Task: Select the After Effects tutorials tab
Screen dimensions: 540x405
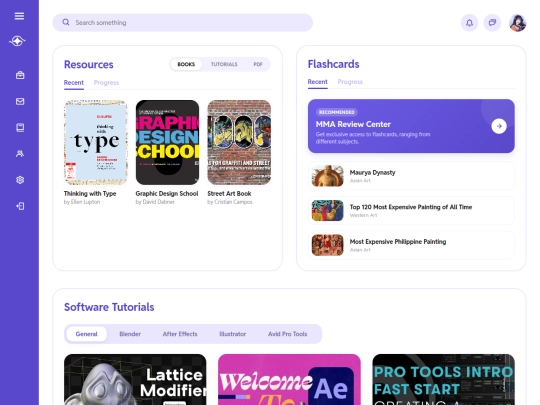Action: (x=180, y=334)
